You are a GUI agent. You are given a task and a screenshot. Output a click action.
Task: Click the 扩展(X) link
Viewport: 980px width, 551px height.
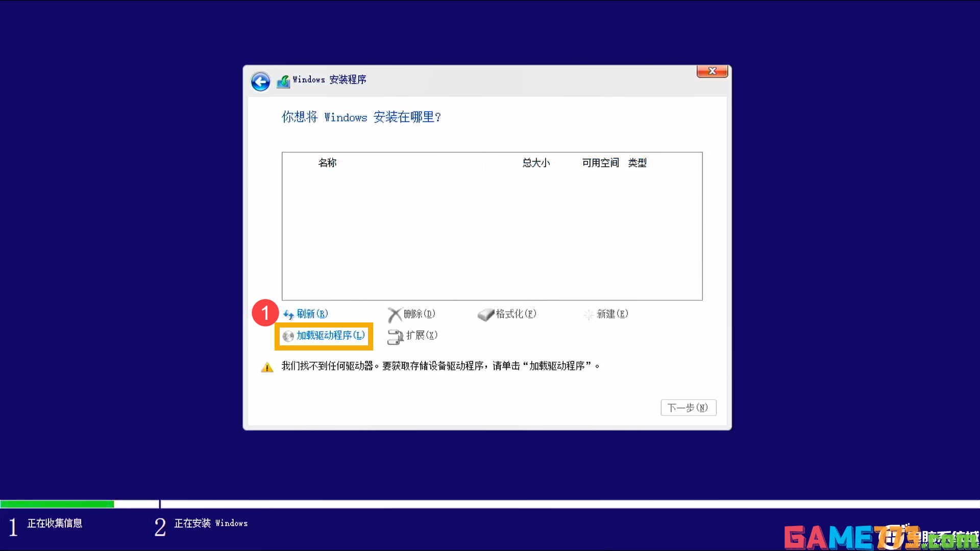click(422, 335)
